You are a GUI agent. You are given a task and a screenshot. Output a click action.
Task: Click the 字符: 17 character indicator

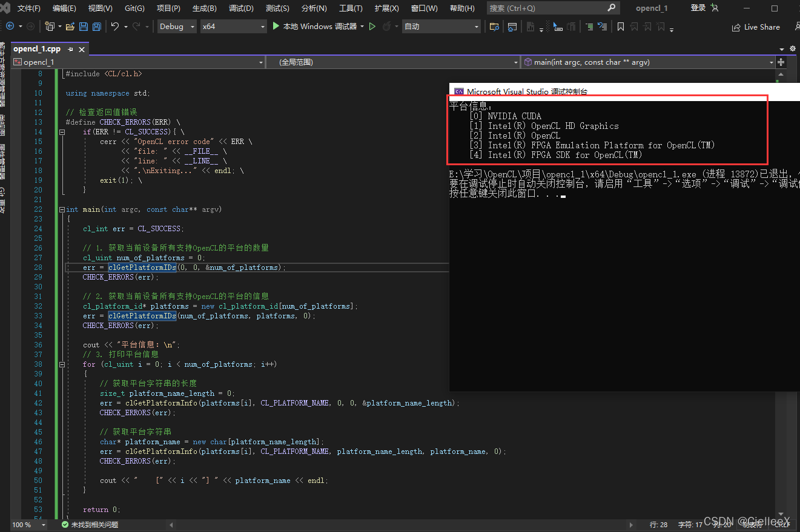point(690,525)
